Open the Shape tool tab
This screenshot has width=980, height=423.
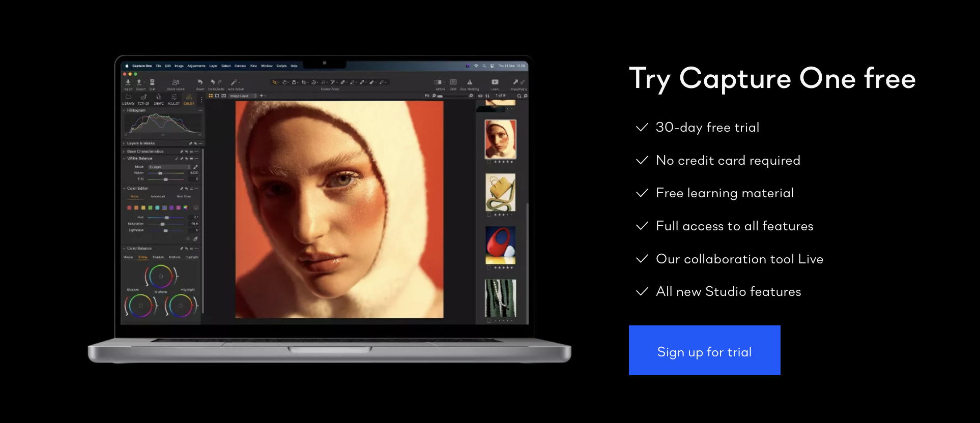click(x=159, y=99)
